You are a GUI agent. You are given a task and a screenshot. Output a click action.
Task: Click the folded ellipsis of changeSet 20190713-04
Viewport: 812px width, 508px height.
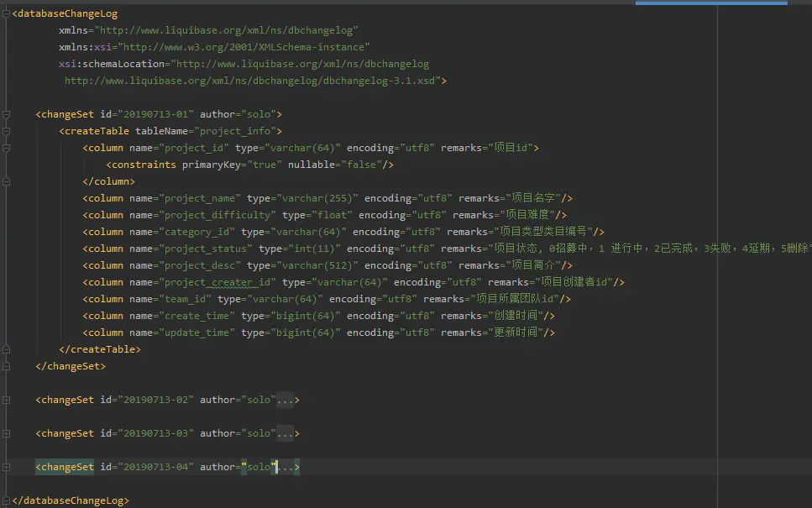coord(286,467)
